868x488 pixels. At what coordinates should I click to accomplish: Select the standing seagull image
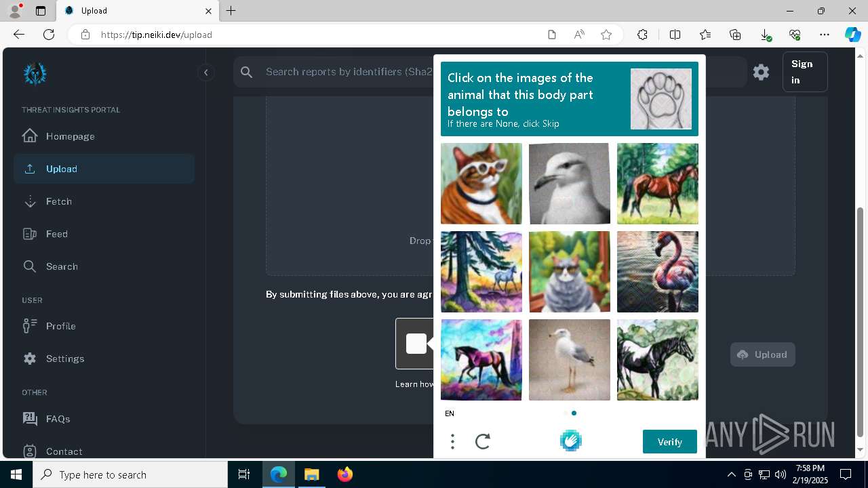coord(570,360)
